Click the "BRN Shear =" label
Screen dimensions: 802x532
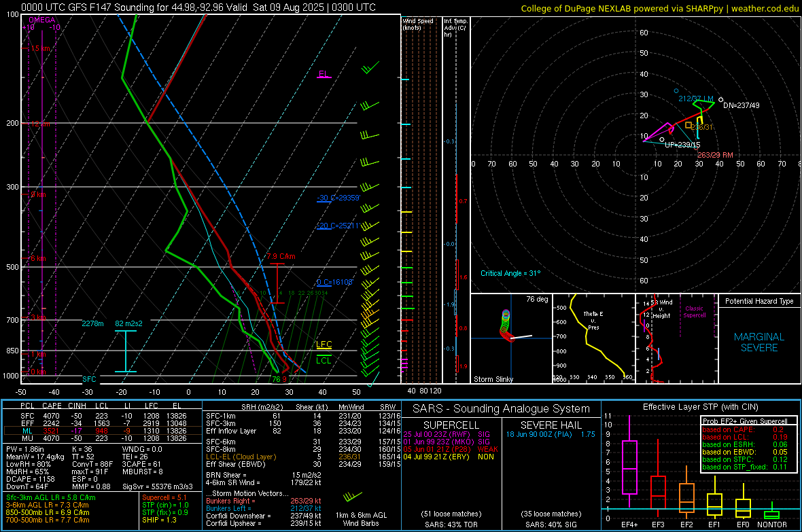click(x=226, y=475)
